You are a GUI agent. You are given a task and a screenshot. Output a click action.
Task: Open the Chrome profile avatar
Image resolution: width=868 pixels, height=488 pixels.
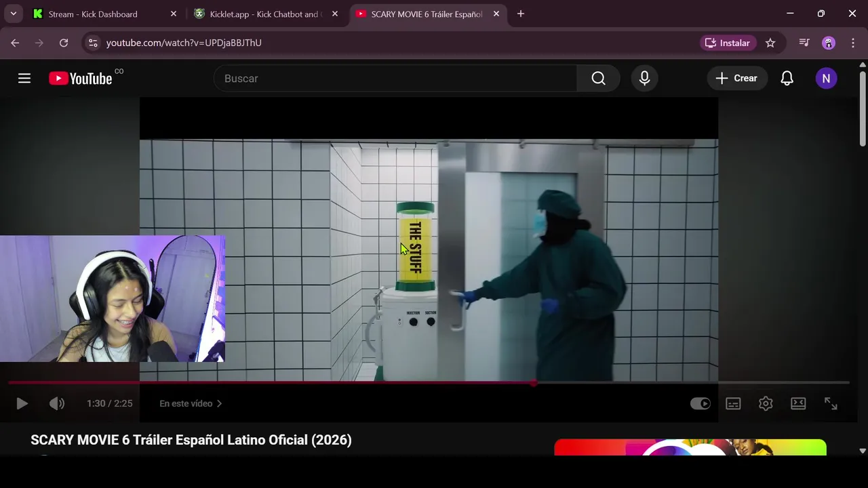click(829, 43)
